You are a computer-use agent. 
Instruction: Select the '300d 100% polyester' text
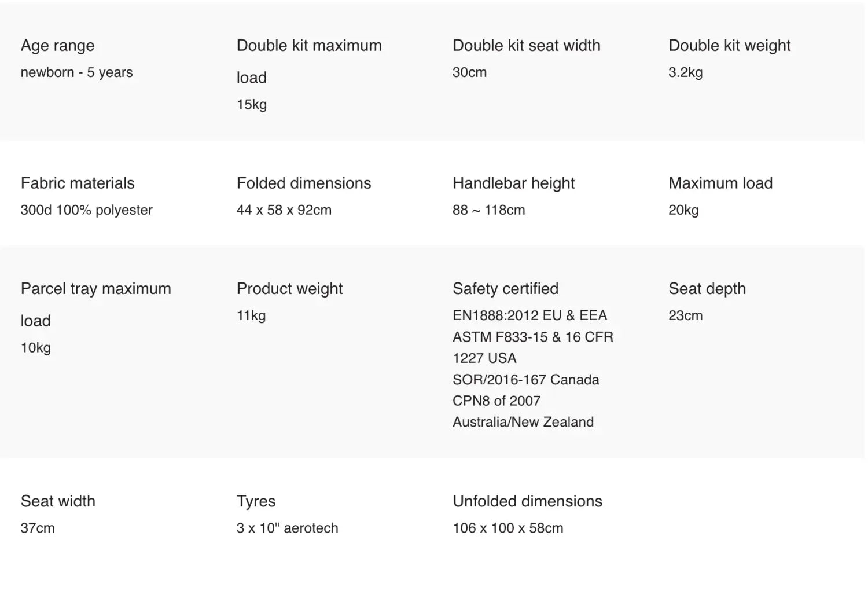coord(86,210)
